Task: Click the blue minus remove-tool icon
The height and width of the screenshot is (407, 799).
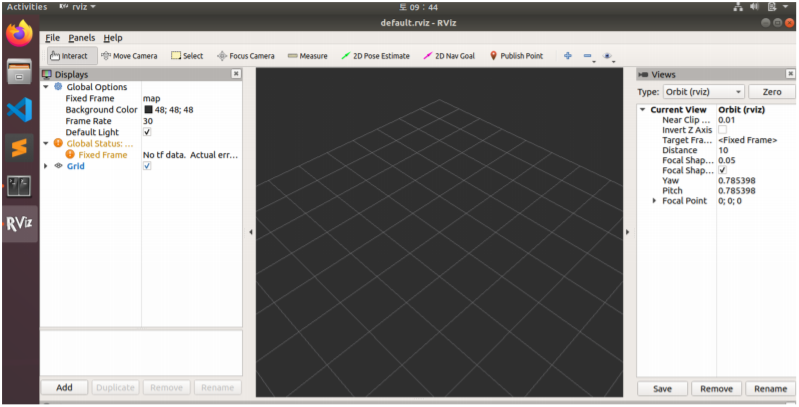Action: pos(588,56)
